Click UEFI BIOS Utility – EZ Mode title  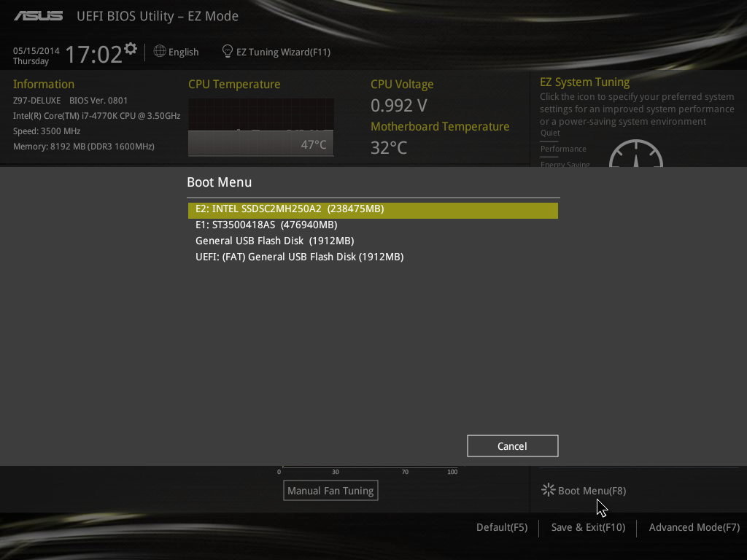tap(158, 16)
